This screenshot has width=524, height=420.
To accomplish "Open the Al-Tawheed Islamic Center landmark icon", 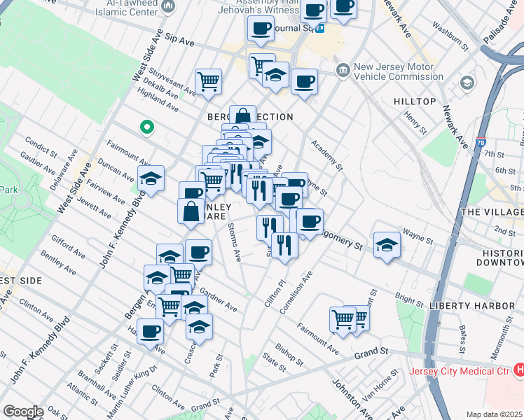I will click(x=168, y=7).
